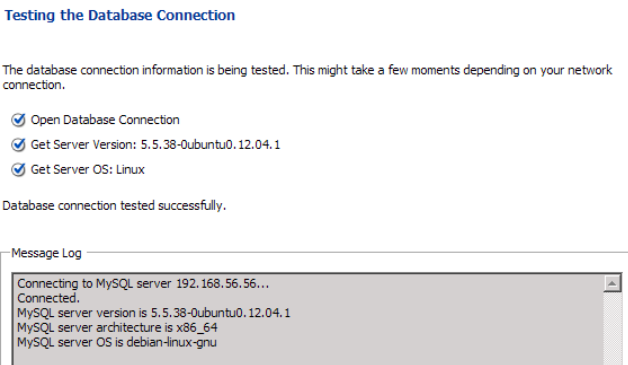628x365 pixels.
Task: Click the checkmark icon beside Get Server OS
Action: tap(18, 169)
